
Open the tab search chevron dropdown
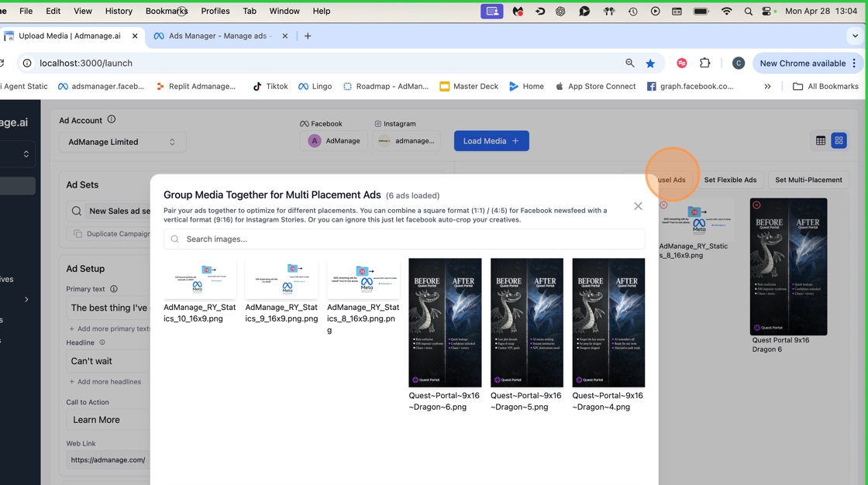pyautogui.click(x=855, y=36)
